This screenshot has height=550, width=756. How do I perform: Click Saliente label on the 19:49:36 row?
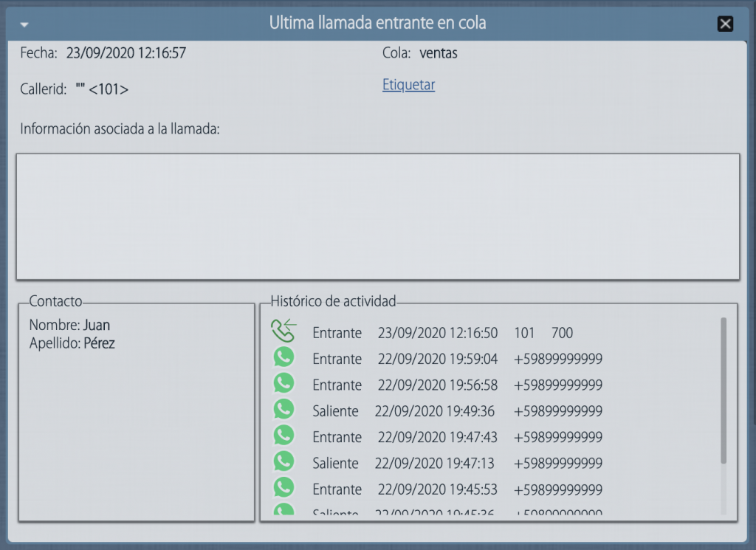tap(336, 411)
